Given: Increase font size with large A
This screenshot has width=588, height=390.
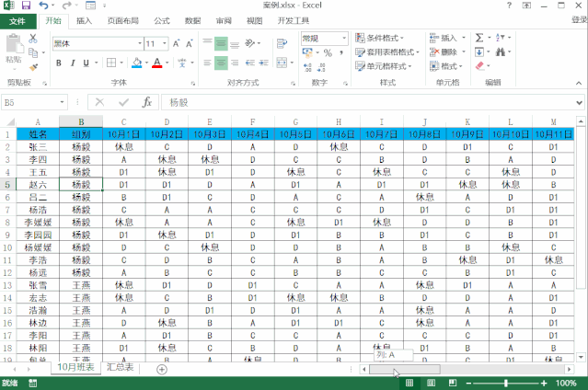Looking at the screenshot, I should point(176,43).
